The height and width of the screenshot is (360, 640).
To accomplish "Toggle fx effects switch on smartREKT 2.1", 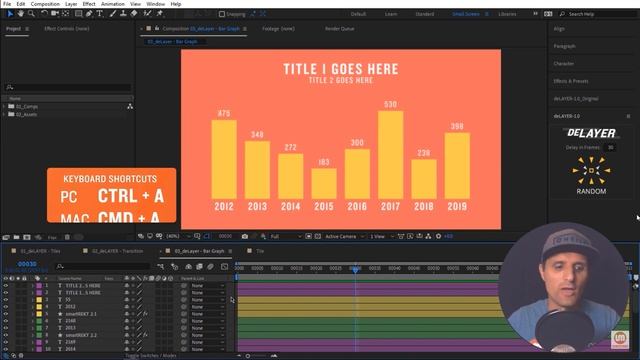I will tap(145, 314).
